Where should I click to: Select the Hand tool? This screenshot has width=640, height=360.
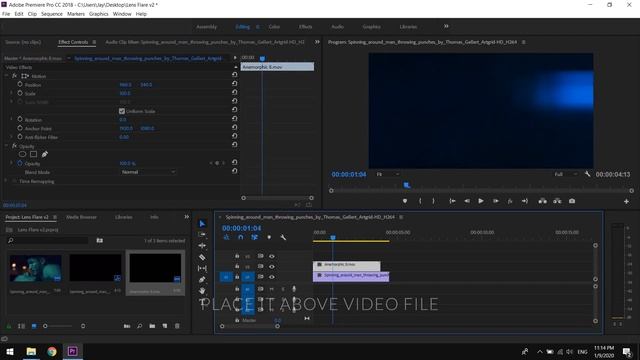point(202,291)
